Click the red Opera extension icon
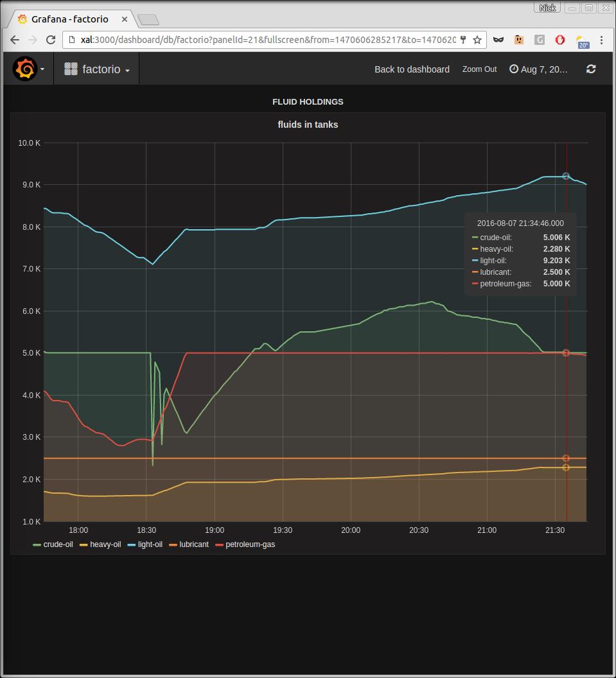This screenshot has height=678, width=616. point(559,40)
